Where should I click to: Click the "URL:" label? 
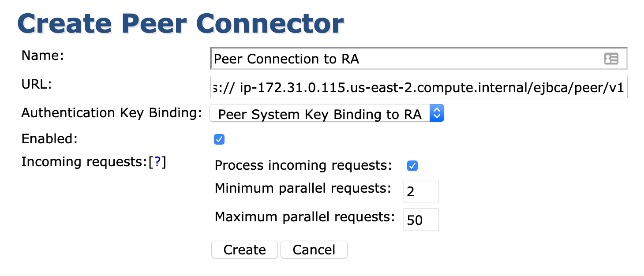point(37,84)
